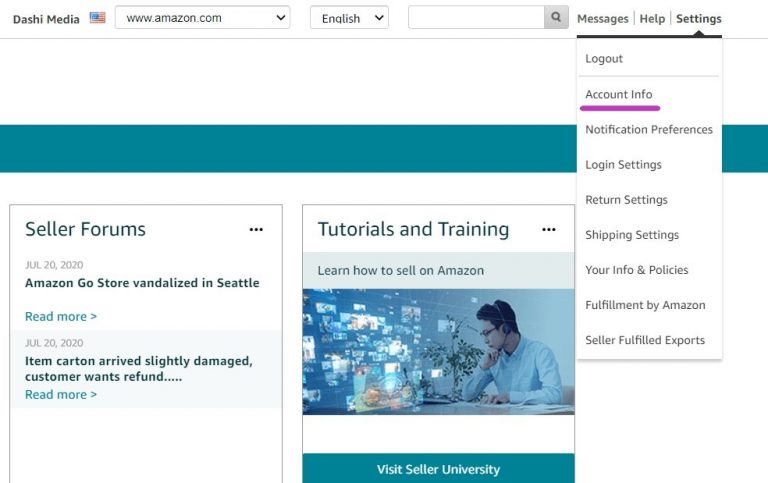Click the Visit Seller University button
The height and width of the screenshot is (483, 768).
click(x=438, y=469)
